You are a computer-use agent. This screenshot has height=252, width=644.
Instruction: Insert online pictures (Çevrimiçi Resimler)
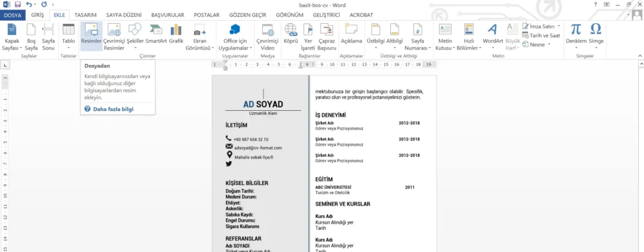114,37
